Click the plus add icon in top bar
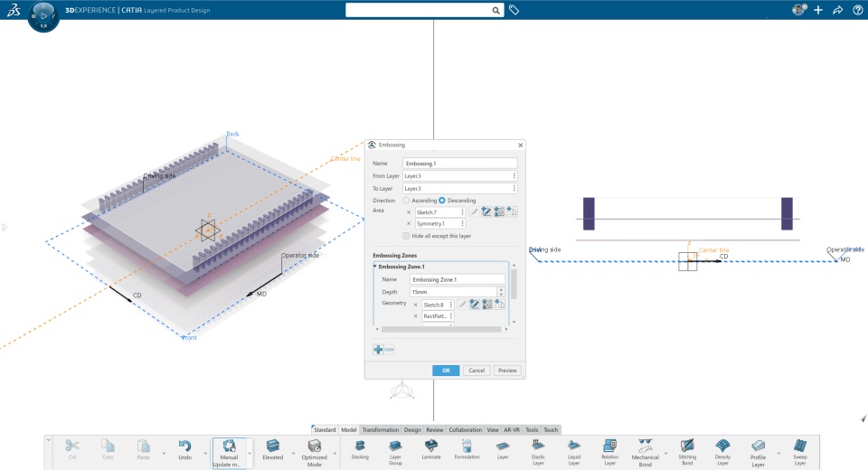 pos(818,10)
